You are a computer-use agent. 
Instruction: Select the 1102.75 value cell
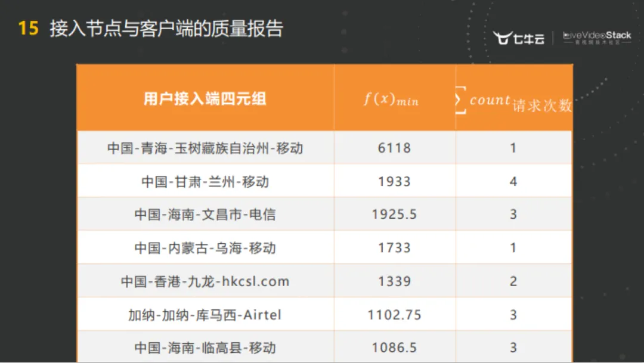(x=394, y=315)
